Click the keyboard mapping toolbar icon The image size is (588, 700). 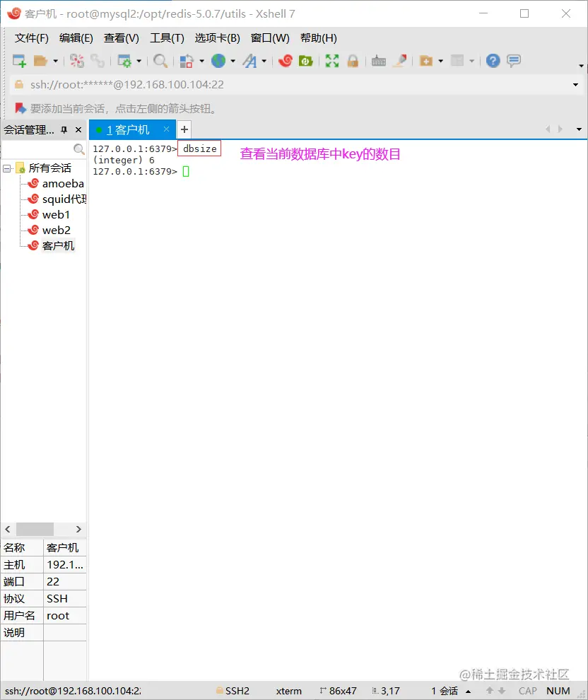point(379,61)
